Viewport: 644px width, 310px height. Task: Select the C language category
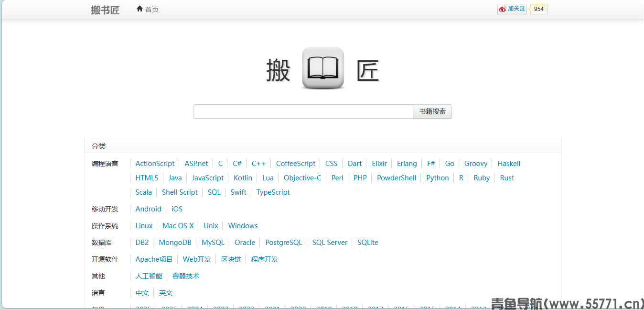click(x=220, y=164)
